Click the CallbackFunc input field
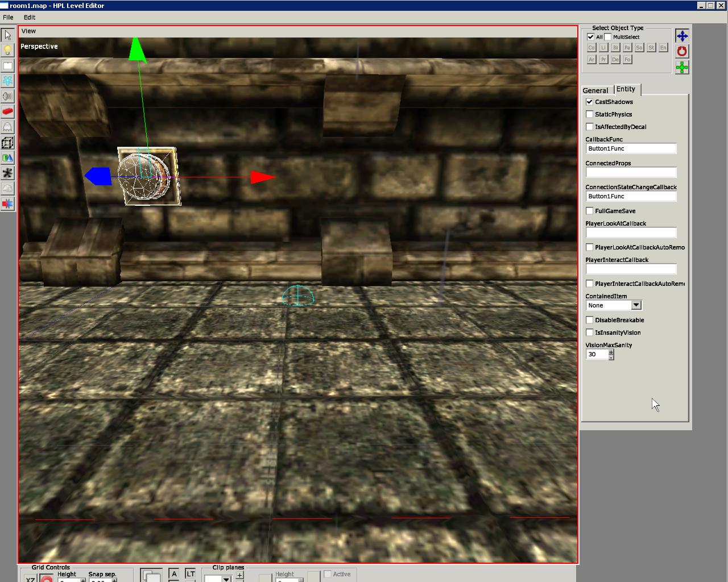The height and width of the screenshot is (582, 728). 631,148
